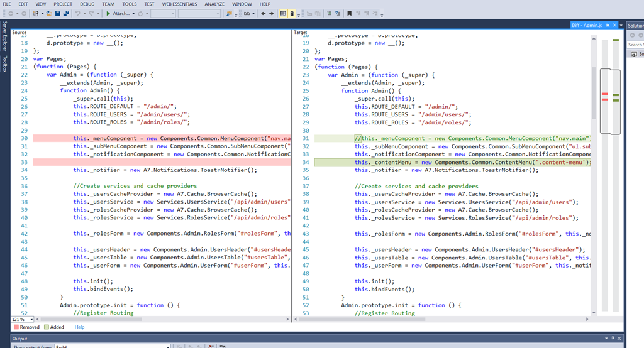Toggle auto-hide pin on Output panel
The width and height of the screenshot is (644, 348).
tap(613, 339)
